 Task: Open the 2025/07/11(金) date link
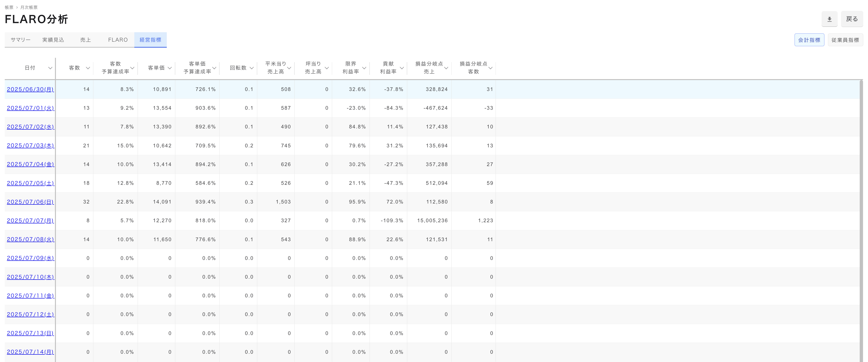[30, 296]
